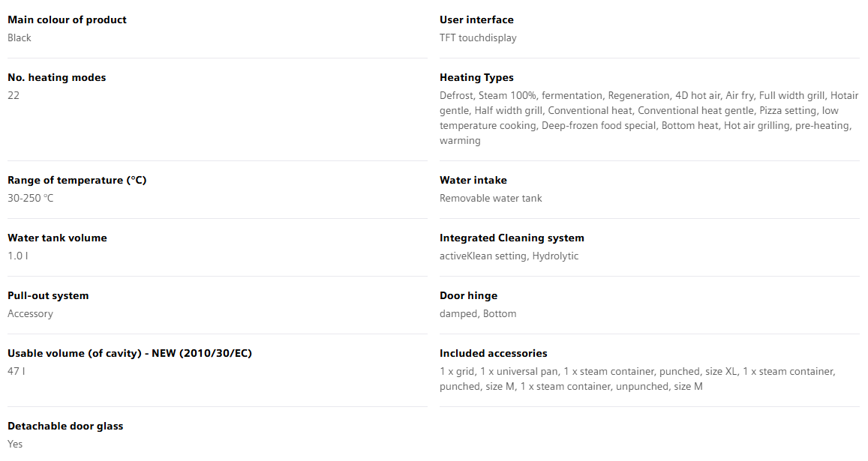Viewport: 868px width, 461px height.
Task: Click the "Water intake" label
Action: click(x=473, y=181)
